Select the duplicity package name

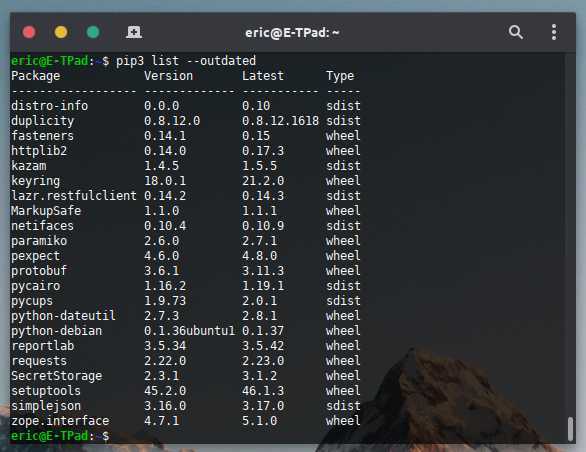tap(43, 121)
